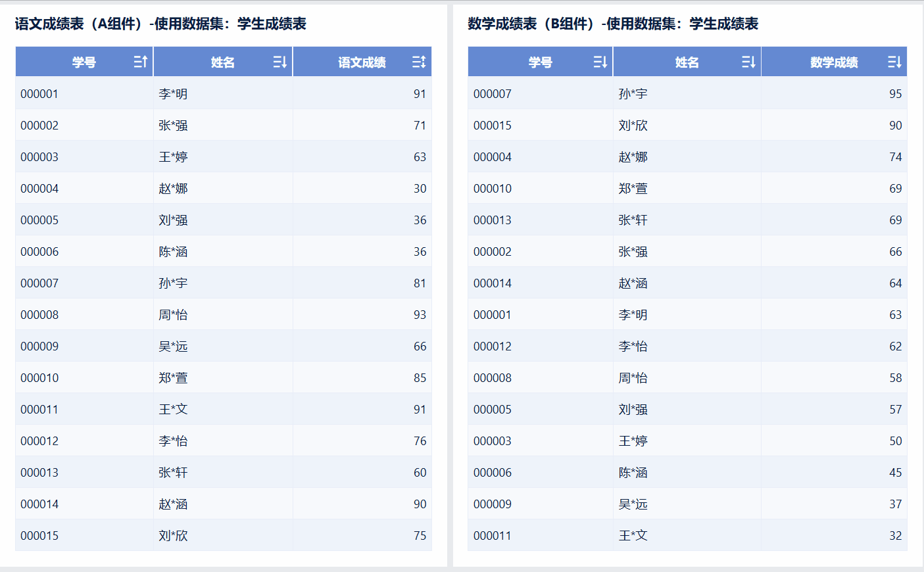Select cell 000009 in 数学成绩表
The height and width of the screenshot is (572, 924).
[540, 504]
